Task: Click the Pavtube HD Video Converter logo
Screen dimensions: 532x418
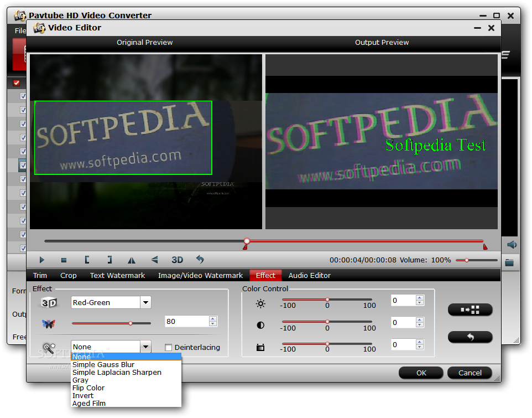Action: tap(20, 16)
